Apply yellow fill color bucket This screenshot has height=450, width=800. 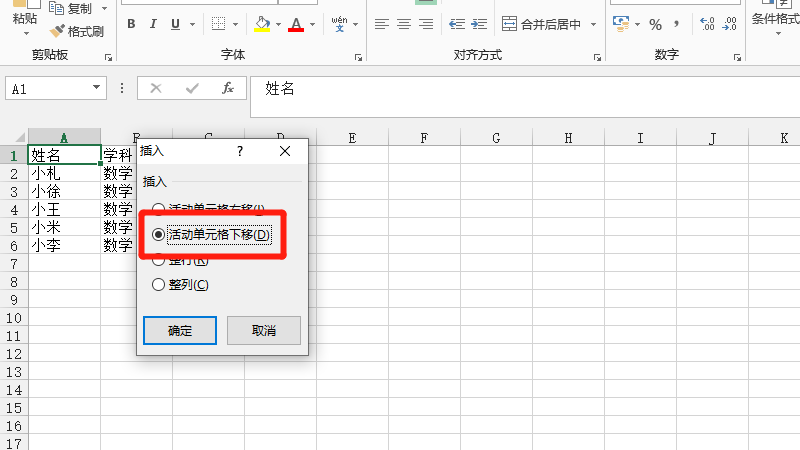tap(262, 24)
